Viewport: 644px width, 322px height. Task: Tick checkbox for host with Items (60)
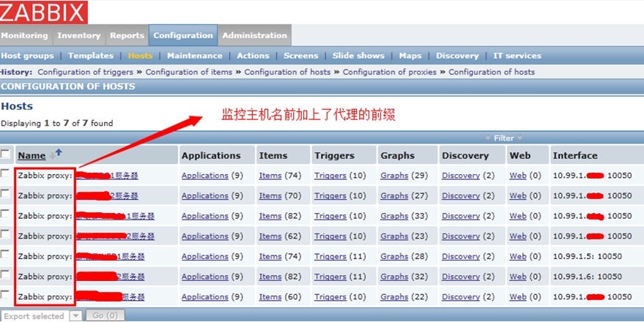click(x=5, y=294)
